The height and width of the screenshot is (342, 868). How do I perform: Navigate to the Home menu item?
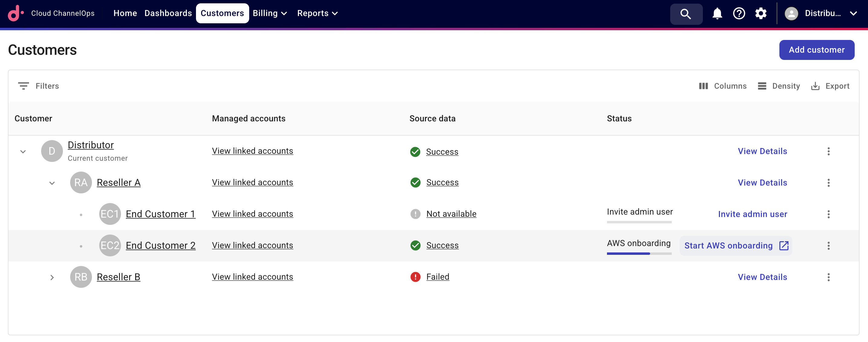[125, 13]
